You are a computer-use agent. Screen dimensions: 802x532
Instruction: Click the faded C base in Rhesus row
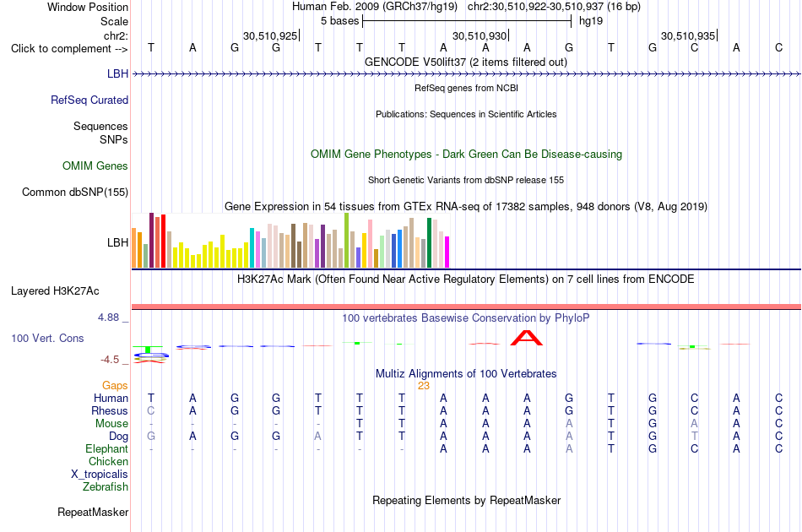[x=151, y=410]
